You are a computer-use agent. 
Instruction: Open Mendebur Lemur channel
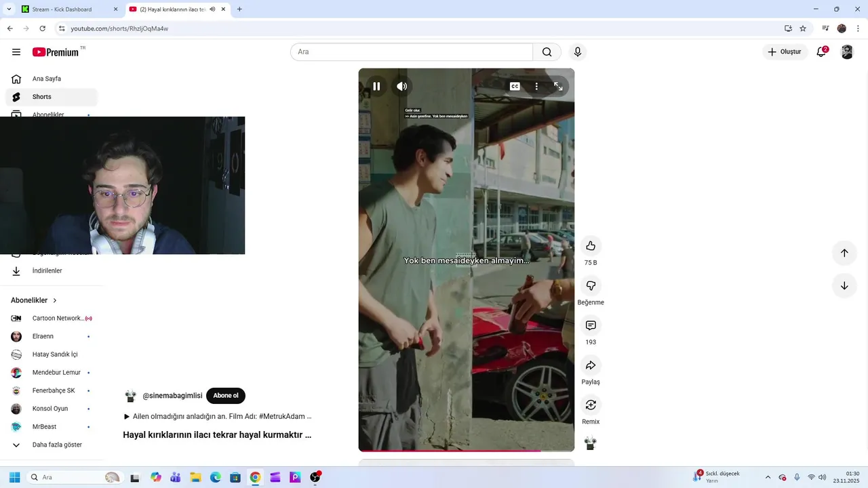[x=52, y=372]
